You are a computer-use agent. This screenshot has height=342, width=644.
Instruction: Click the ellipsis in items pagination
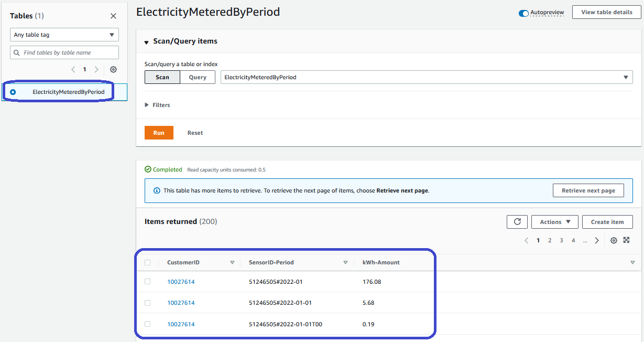coord(585,240)
